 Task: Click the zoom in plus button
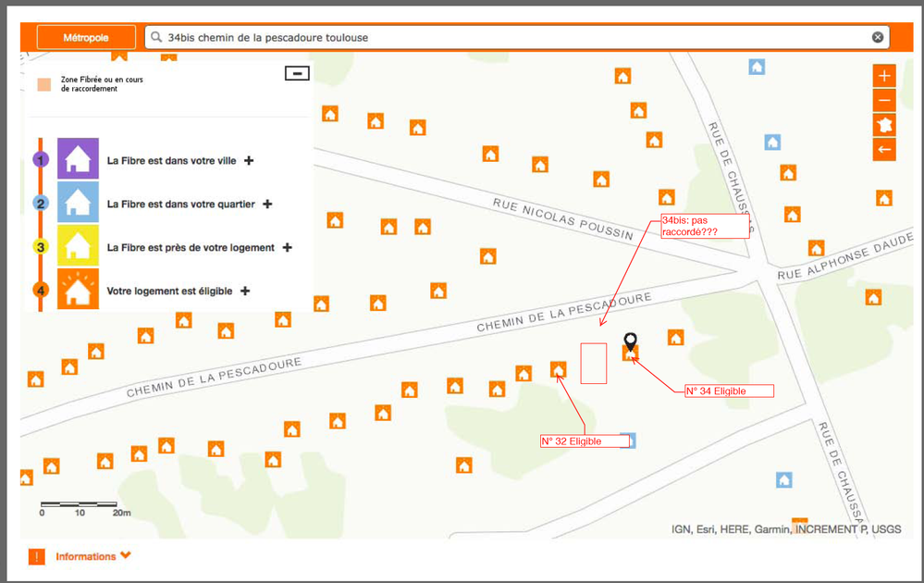pyautogui.click(x=884, y=76)
